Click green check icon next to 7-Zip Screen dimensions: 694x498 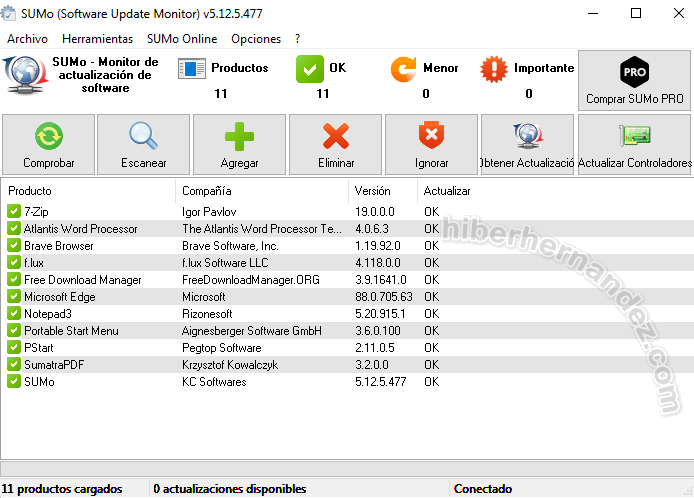pos(14,211)
